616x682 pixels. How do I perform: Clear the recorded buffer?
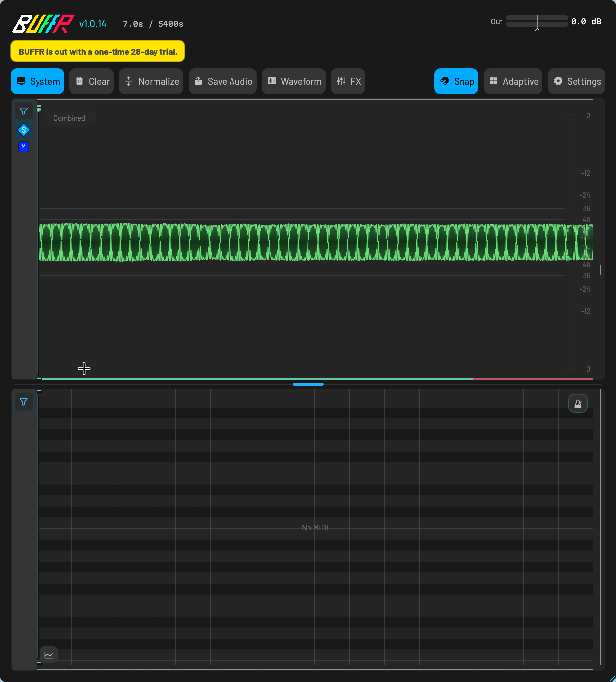(91, 81)
